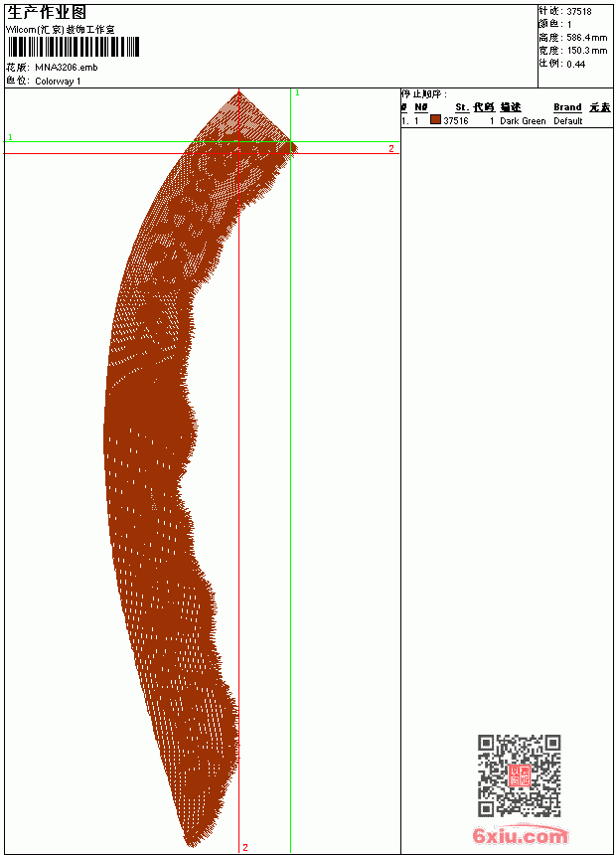Click the green marker 1 on top edge

pyautogui.click(x=297, y=93)
